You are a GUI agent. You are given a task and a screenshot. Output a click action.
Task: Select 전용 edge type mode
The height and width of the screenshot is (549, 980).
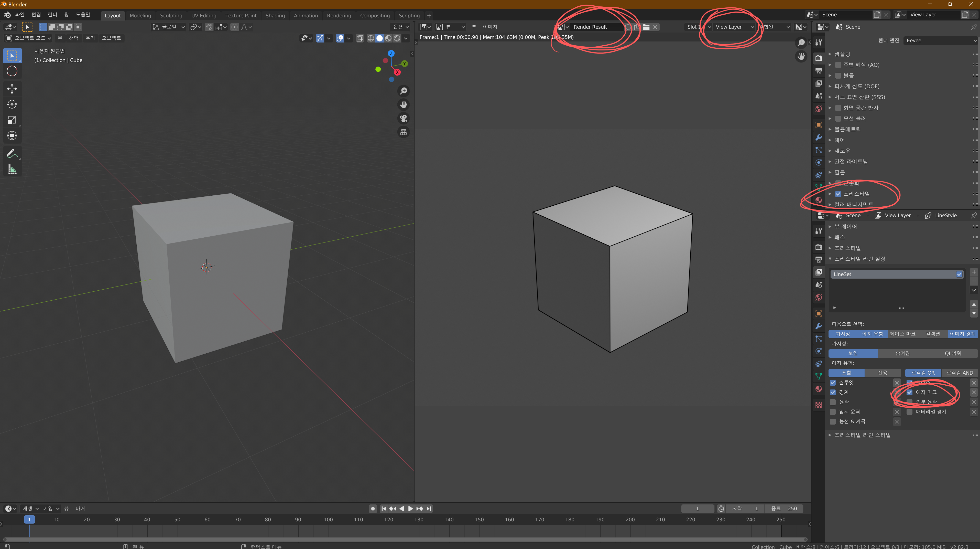(883, 373)
